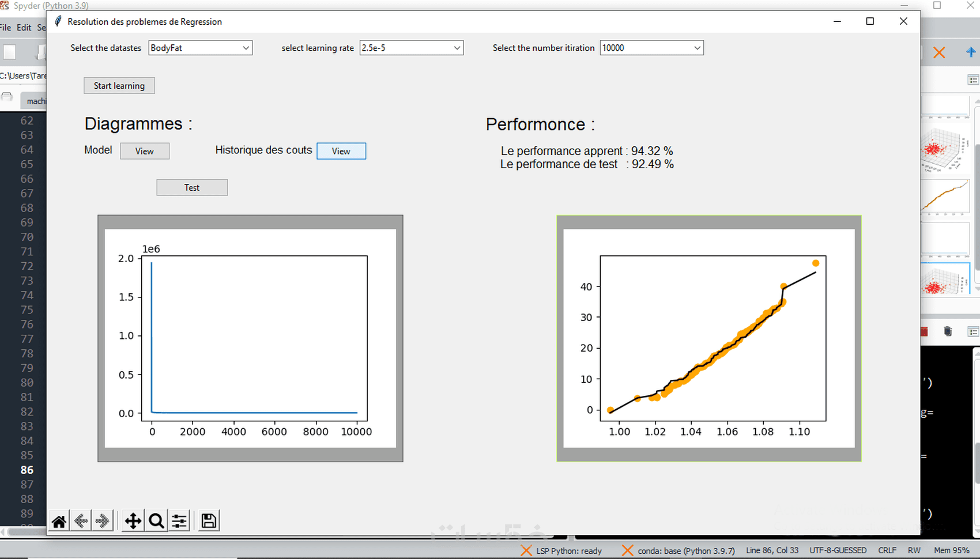Image resolution: width=980 pixels, height=559 pixels.
Task: Click the model fit scatter plot canvas
Action: [709, 338]
